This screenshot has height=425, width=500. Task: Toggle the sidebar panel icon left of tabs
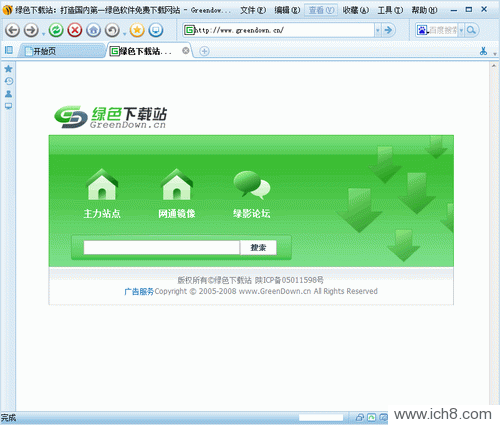point(9,50)
